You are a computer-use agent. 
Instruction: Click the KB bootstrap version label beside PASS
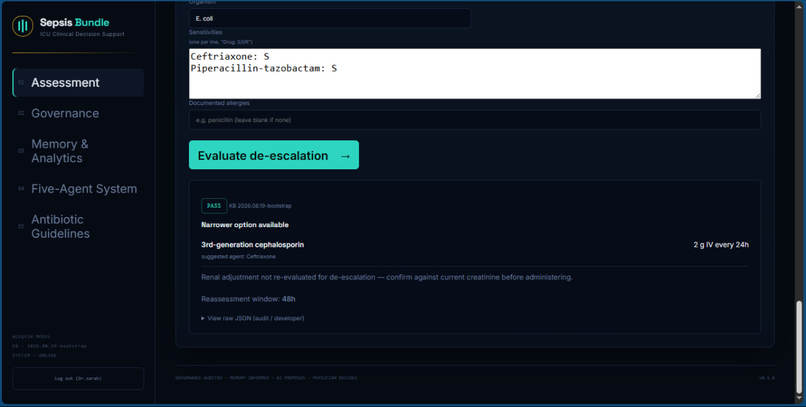coord(260,206)
